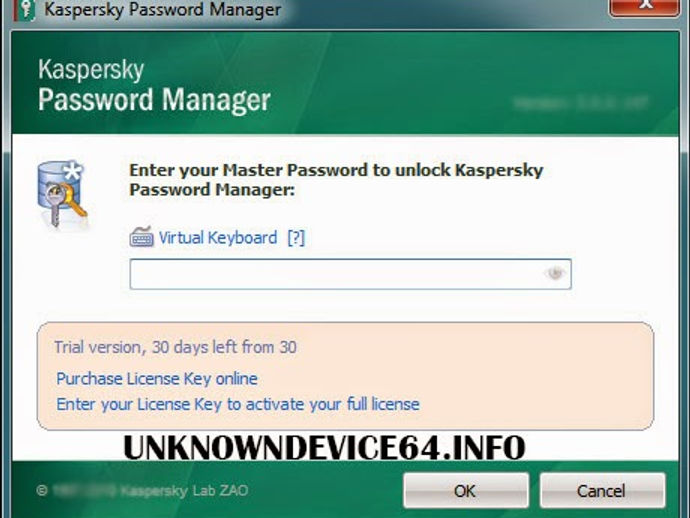Click the Enter your Master Password prompt text
Screen dimensions: 690x518
click(336, 180)
